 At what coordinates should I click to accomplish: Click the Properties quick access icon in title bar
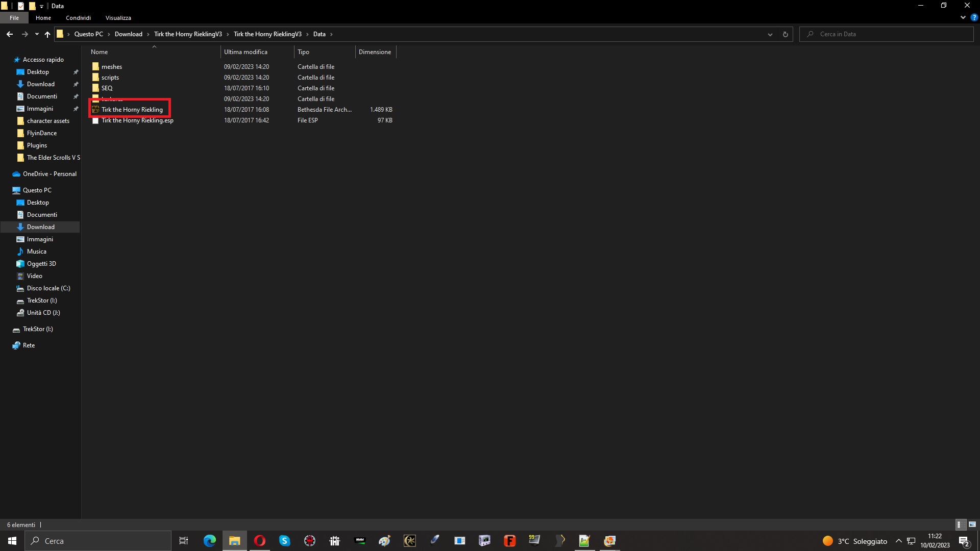pos(21,6)
